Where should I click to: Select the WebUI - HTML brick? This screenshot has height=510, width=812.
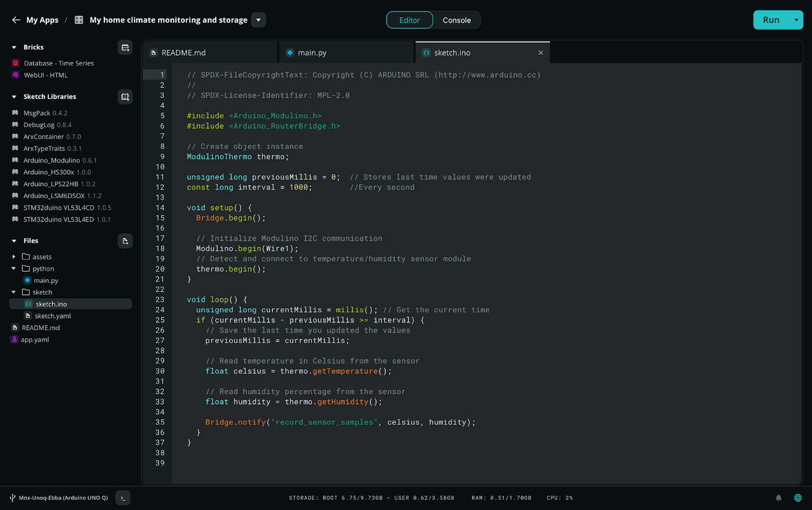tap(45, 75)
